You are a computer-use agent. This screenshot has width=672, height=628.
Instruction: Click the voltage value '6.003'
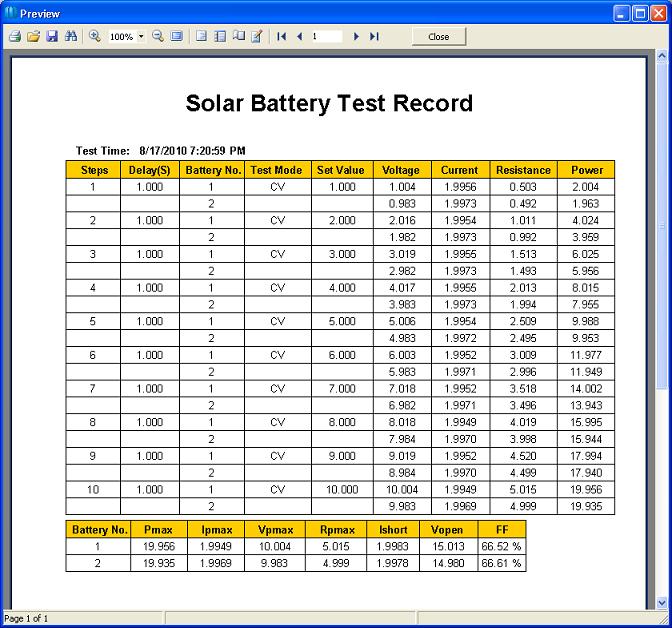402,355
